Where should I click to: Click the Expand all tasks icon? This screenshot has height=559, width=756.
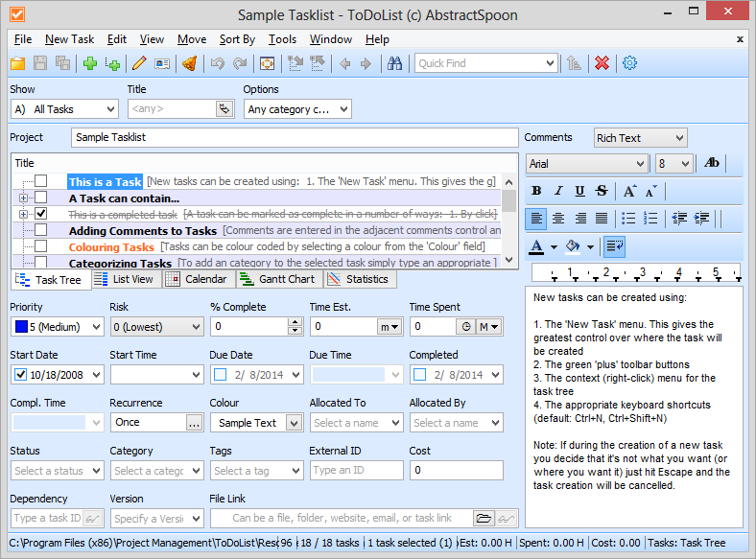point(295,63)
